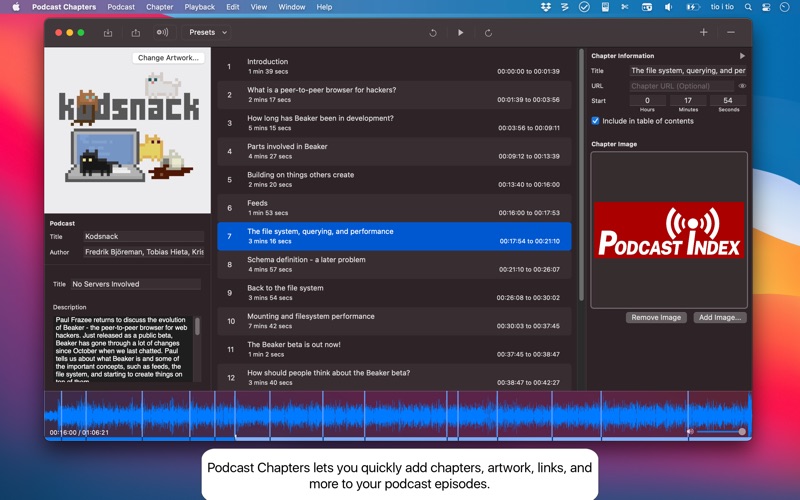Remove chapter with the minus icon
Image resolution: width=800 pixels, height=500 pixels.
tap(731, 32)
